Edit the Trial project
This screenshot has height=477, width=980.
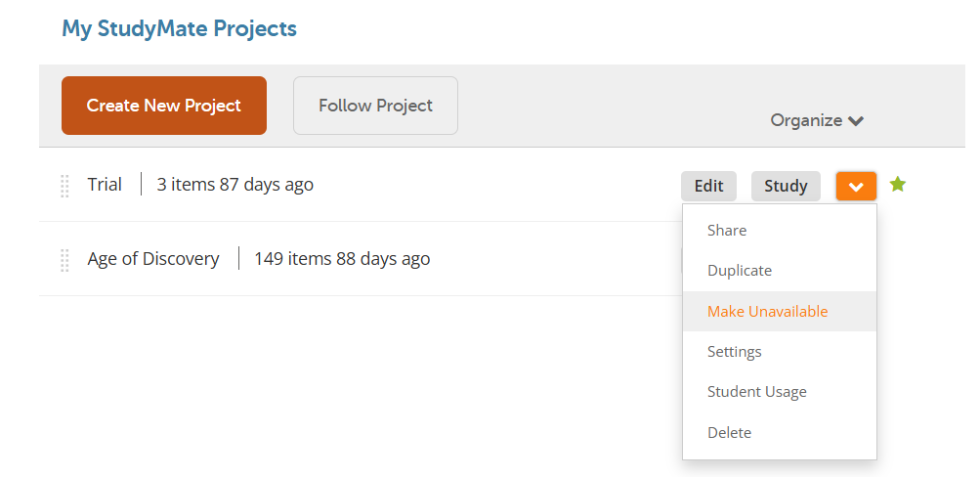pyautogui.click(x=708, y=186)
